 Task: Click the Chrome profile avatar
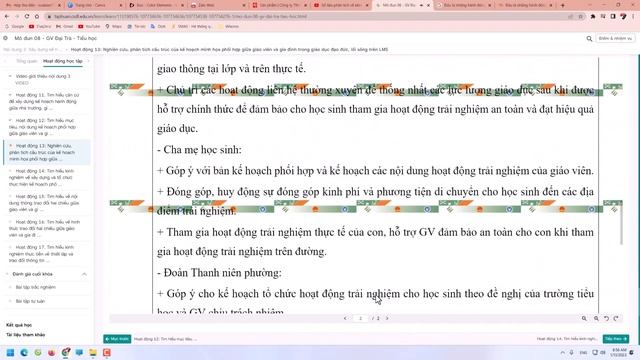(623, 16)
